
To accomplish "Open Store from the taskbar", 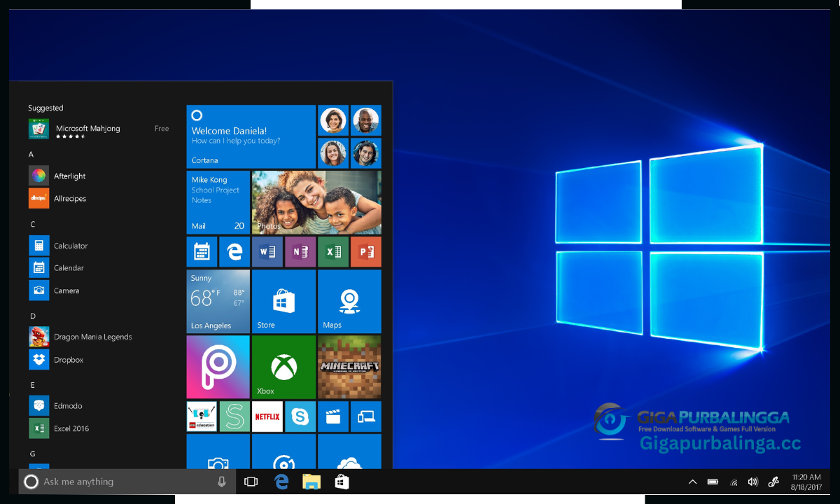I will 342,482.
